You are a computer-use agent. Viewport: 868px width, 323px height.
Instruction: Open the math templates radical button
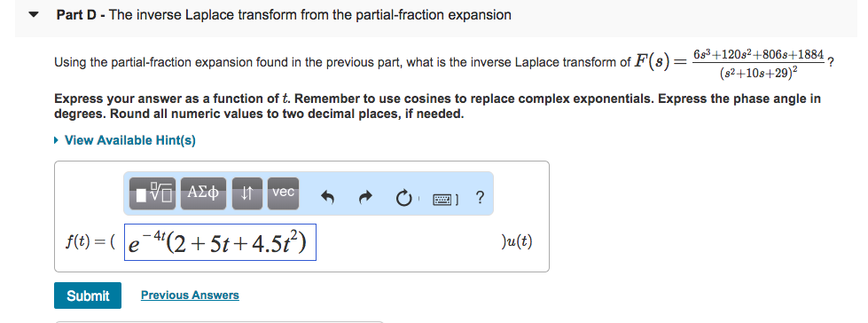152,193
